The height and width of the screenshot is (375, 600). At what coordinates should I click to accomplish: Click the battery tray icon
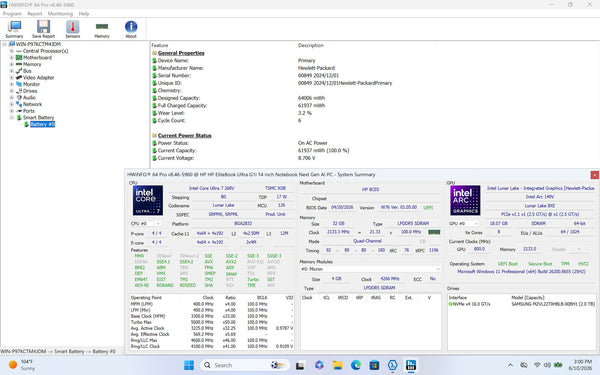[558, 365]
